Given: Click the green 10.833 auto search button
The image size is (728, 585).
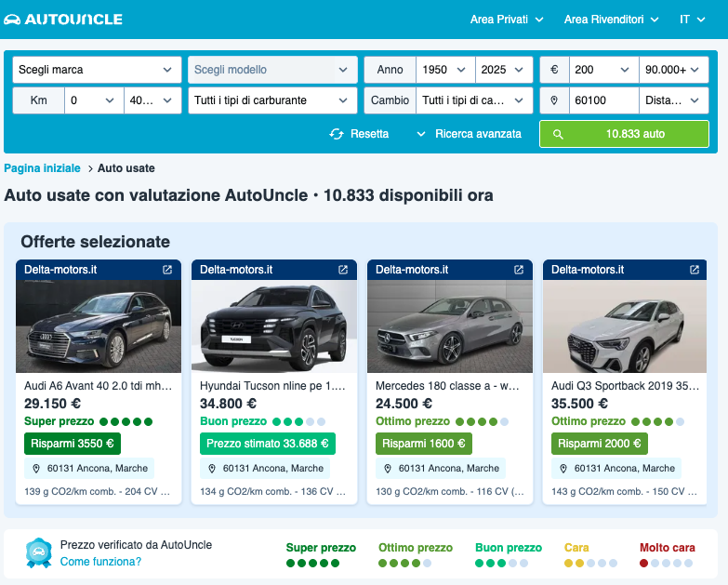Looking at the screenshot, I should click(x=624, y=134).
